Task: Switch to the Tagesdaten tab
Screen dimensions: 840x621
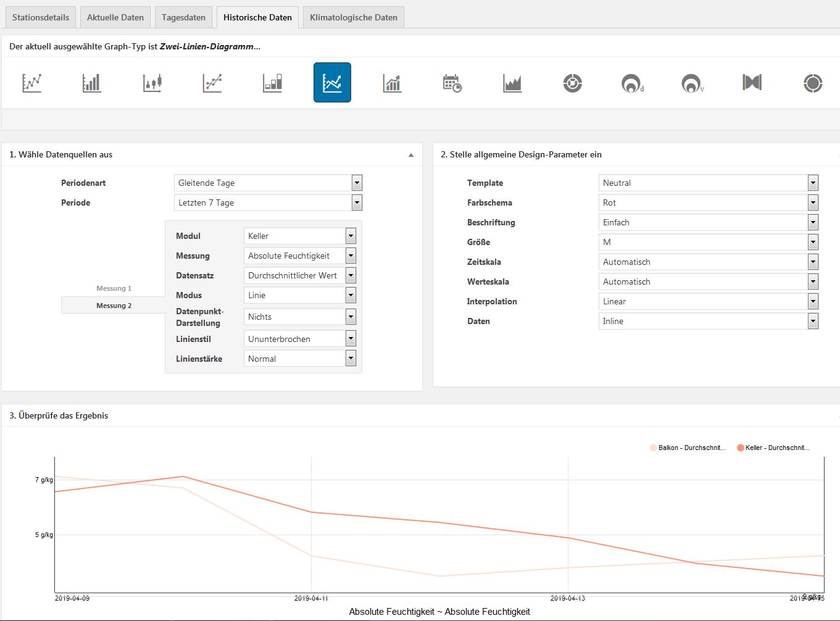Action: (183, 17)
